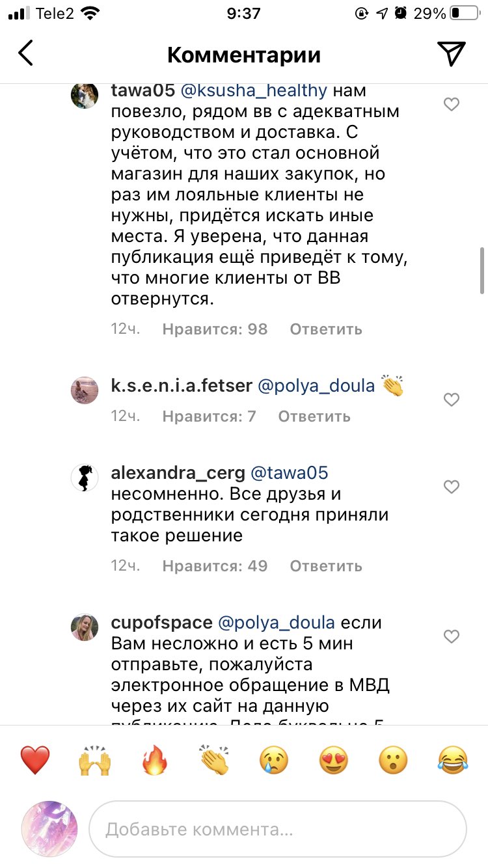Reply to tawa05's comment
488x868 pixels.
coord(325,329)
